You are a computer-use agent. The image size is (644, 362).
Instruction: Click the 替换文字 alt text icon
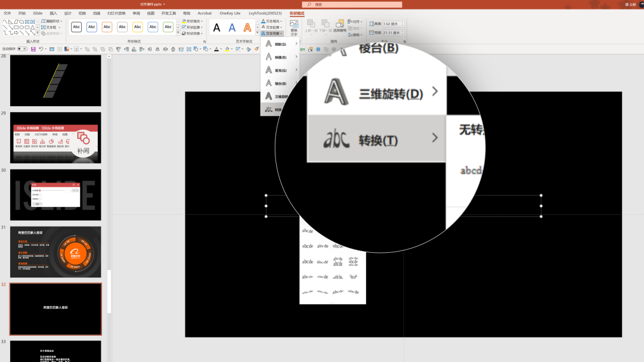pos(294,27)
